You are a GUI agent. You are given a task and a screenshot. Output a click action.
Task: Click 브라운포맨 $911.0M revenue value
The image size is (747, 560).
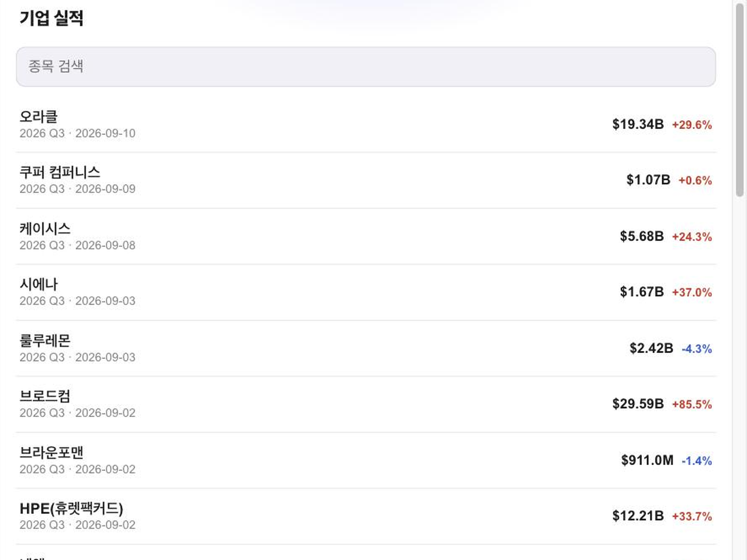pos(647,460)
